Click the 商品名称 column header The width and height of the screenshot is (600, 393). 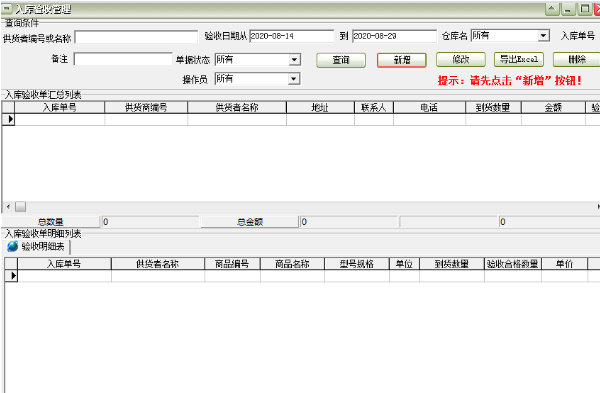click(x=292, y=264)
